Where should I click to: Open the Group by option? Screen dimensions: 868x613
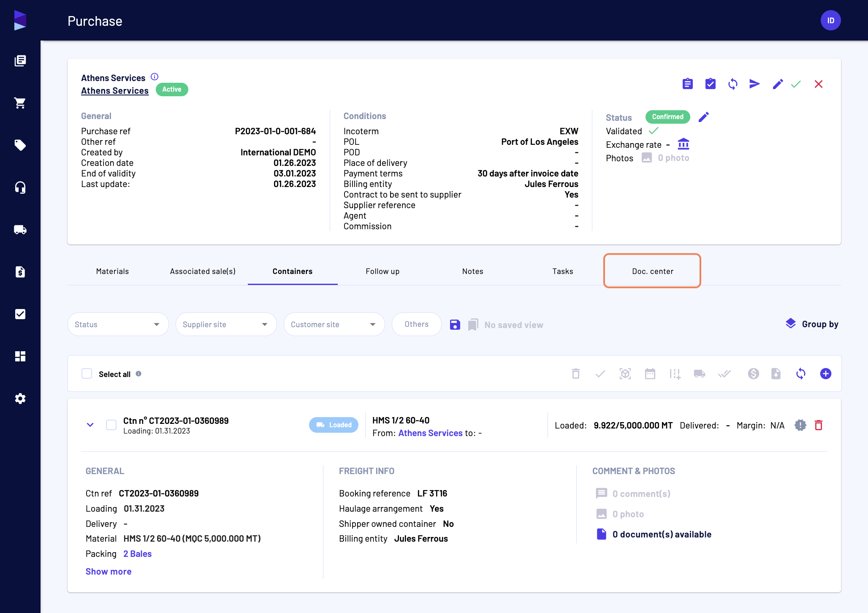[x=811, y=324]
